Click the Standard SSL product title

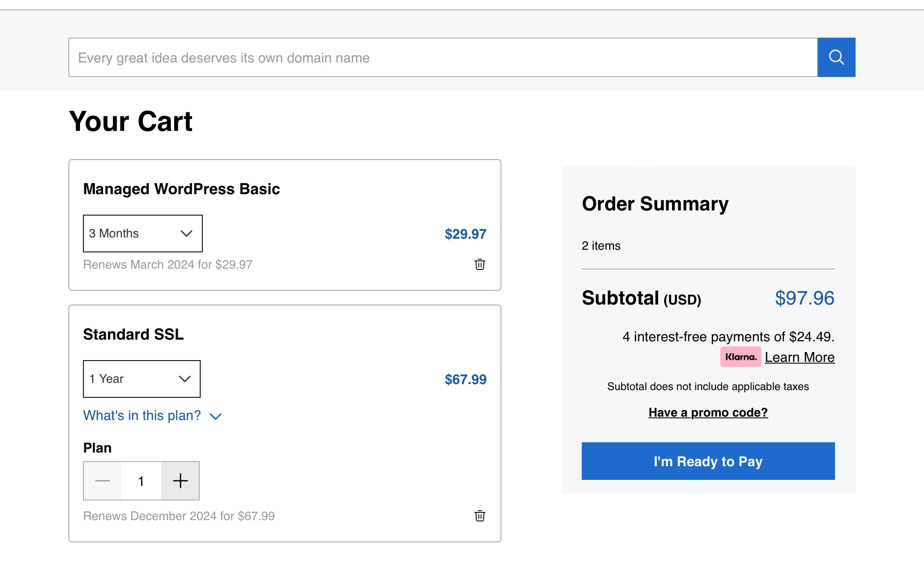[x=133, y=334]
